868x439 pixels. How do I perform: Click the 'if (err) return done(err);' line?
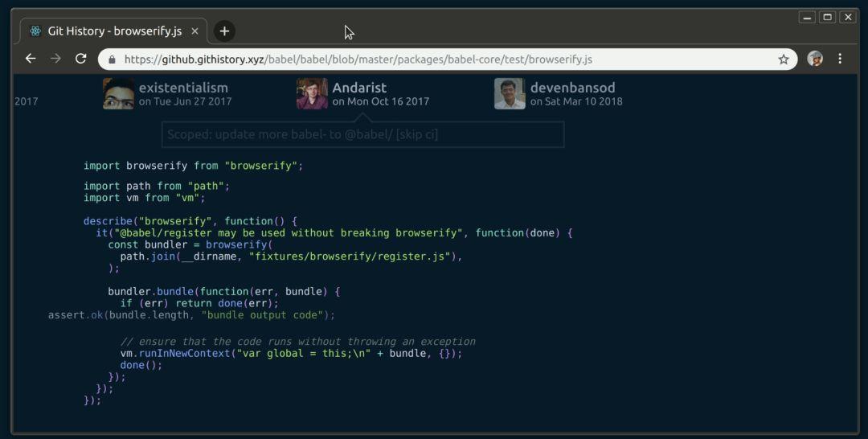click(199, 303)
